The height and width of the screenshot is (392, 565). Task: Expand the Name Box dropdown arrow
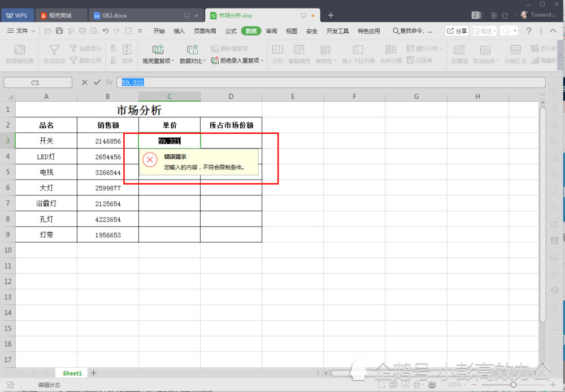coord(69,83)
